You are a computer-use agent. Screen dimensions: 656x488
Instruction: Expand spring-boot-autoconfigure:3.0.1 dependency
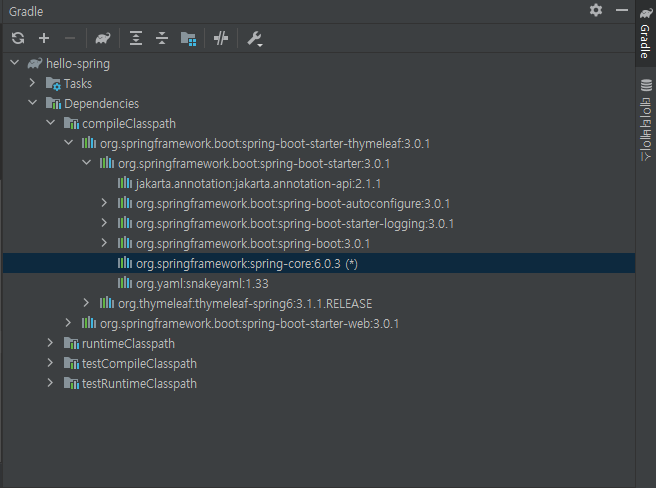click(x=104, y=203)
